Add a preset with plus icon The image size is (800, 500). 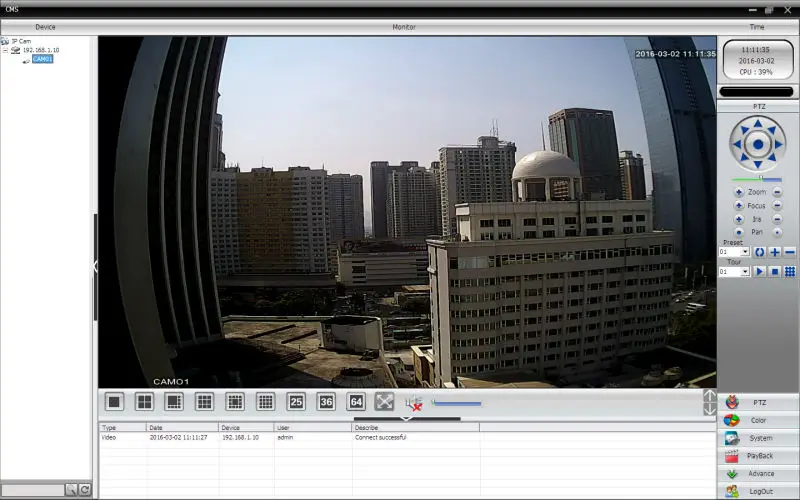coord(774,252)
